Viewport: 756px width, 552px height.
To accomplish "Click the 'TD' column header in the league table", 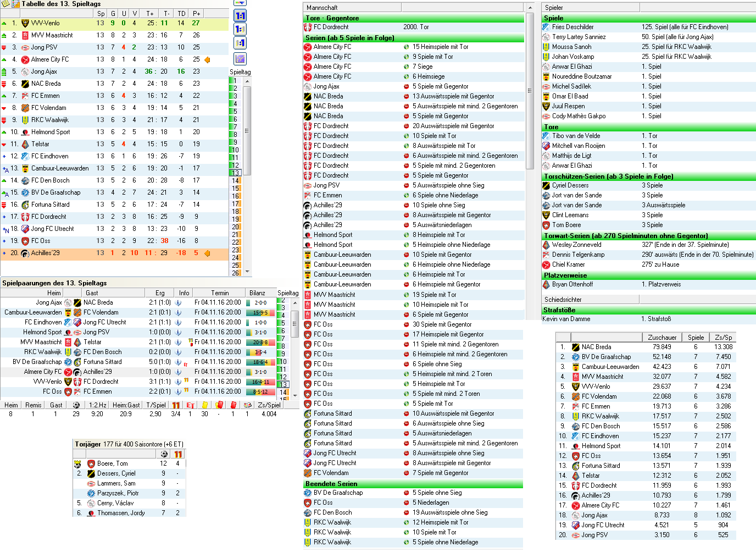I will point(181,14).
